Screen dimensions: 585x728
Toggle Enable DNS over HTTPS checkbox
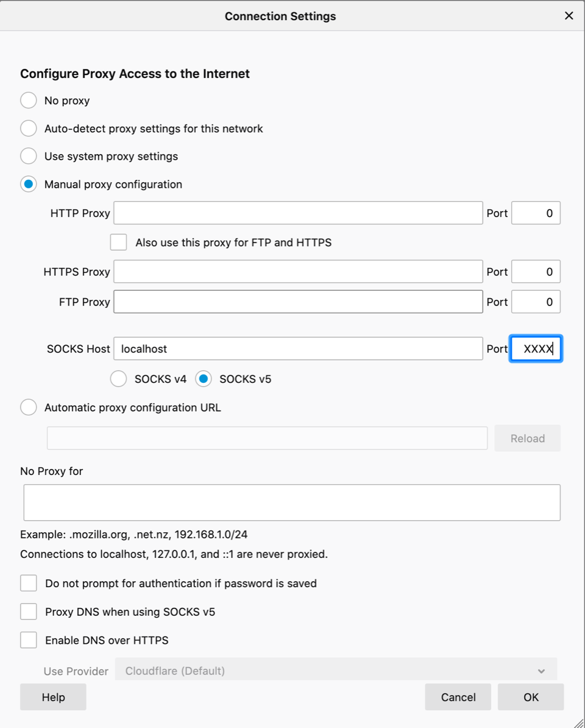click(x=29, y=640)
